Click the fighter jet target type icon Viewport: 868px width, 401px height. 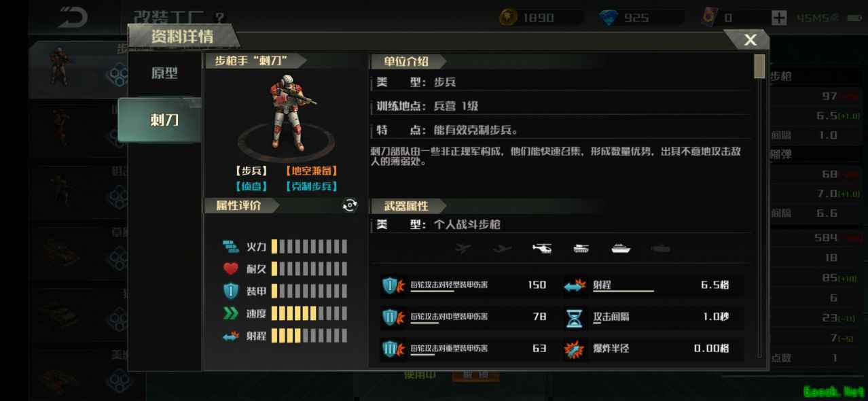pyautogui.click(x=463, y=249)
